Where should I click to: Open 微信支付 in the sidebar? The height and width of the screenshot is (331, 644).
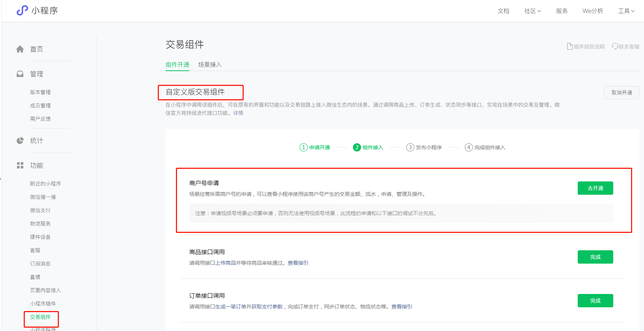[40, 210]
